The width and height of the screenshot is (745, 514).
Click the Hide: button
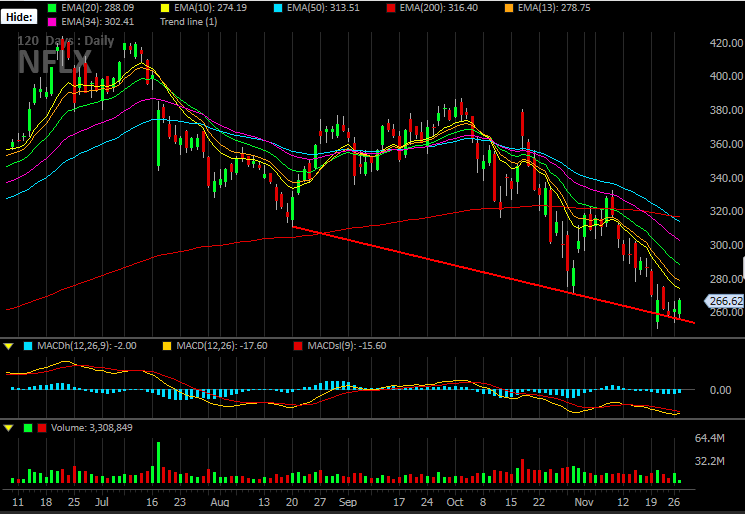click(x=19, y=17)
